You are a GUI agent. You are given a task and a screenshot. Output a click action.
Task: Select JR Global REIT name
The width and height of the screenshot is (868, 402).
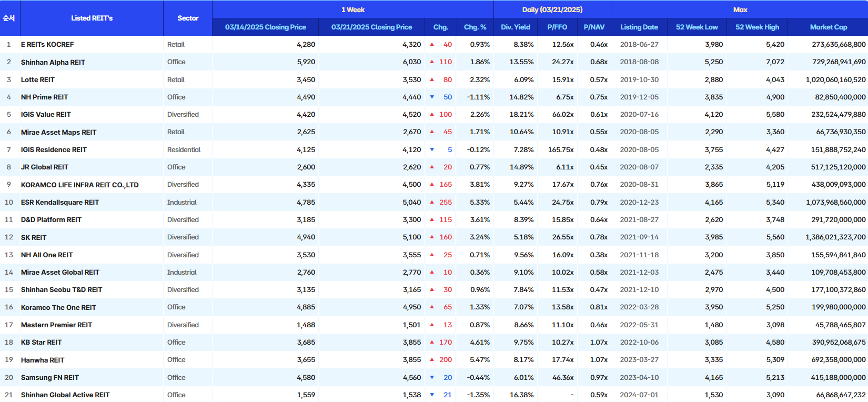pyautogui.click(x=45, y=167)
